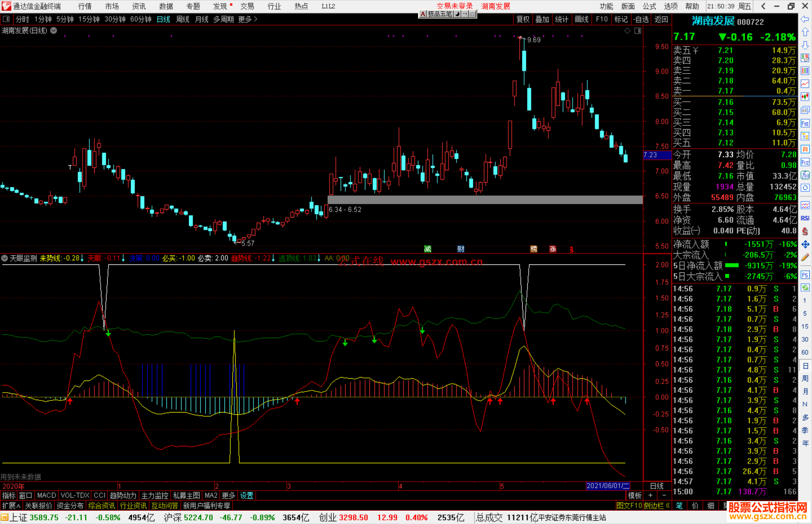Open the 更多 indicators list in bottom bar
Screen dimensions: 812x524
click(x=228, y=495)
